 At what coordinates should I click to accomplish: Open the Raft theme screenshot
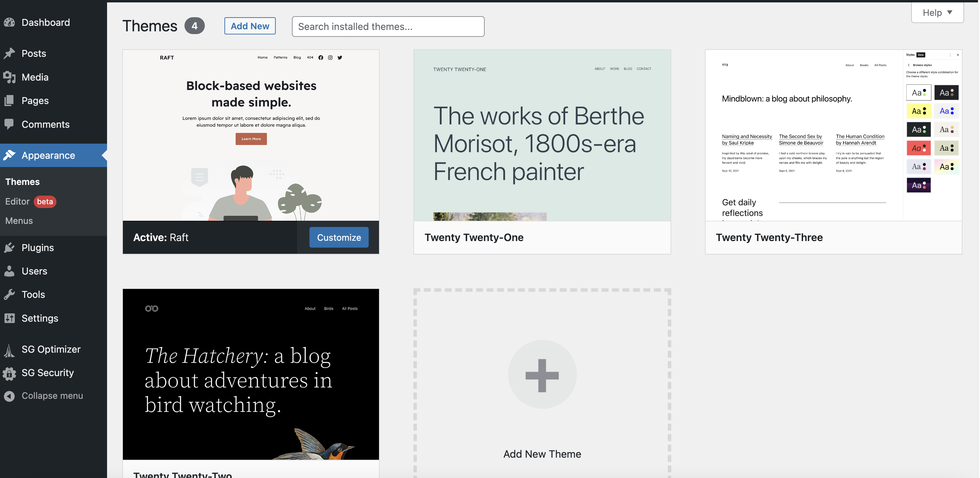point(251,135)
